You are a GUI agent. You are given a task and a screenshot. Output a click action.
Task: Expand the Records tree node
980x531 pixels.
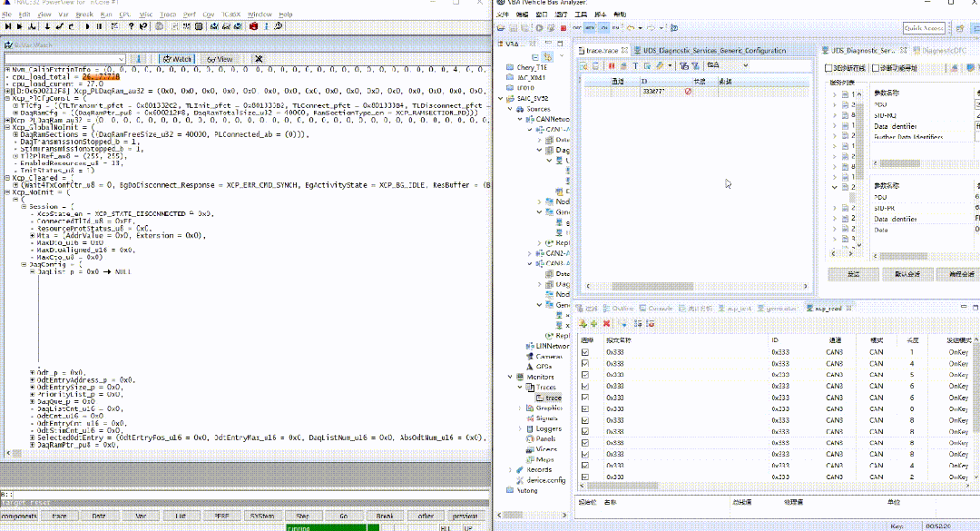coord(510,469)
